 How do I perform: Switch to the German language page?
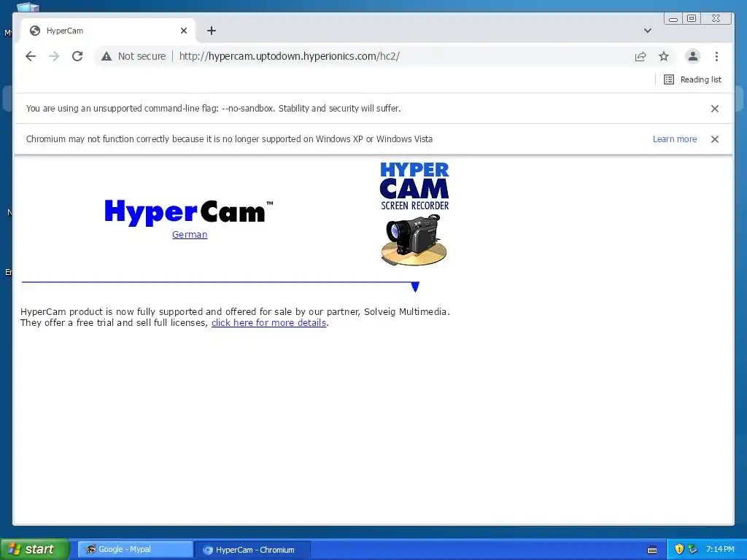(190, 234)
